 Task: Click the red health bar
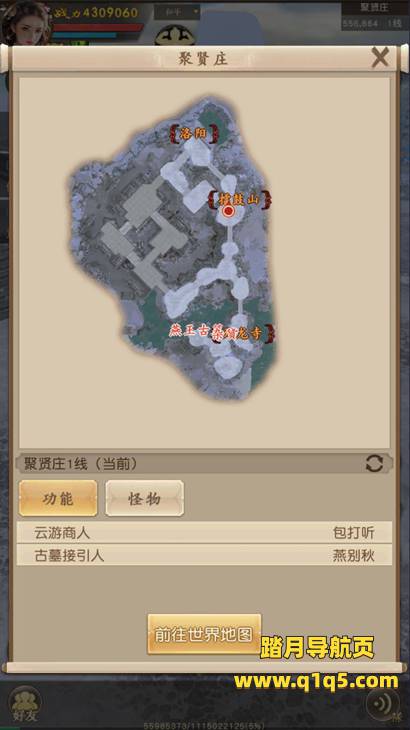pos(97,27)
